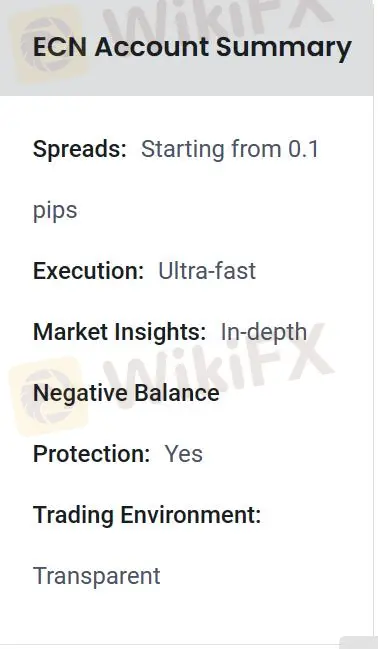The image size is (378, 649).
Task: Click the WikiFX watermark logo near Negative Balance
Action: pos(49,396)
